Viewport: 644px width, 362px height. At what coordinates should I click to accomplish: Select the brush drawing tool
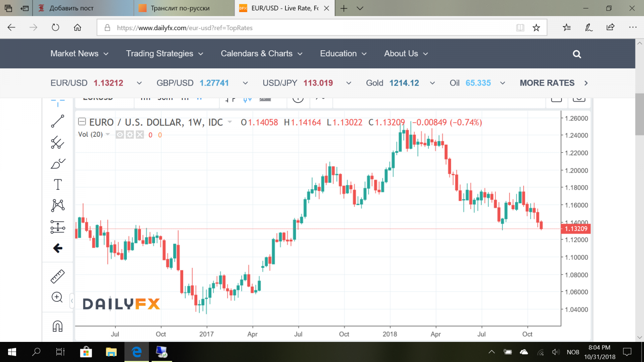[x=58, y=164]
